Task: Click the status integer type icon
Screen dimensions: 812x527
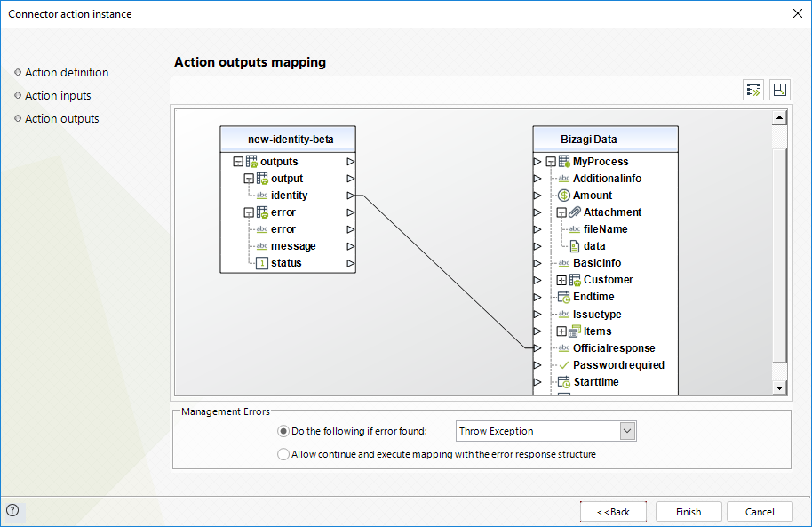Action: (x=262, y=263)
